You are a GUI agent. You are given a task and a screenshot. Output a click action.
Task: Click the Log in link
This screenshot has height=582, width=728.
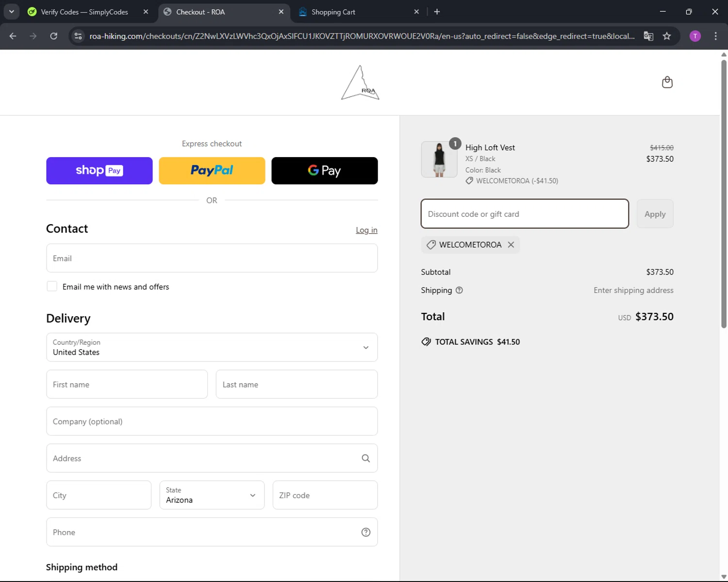(366, 230)
